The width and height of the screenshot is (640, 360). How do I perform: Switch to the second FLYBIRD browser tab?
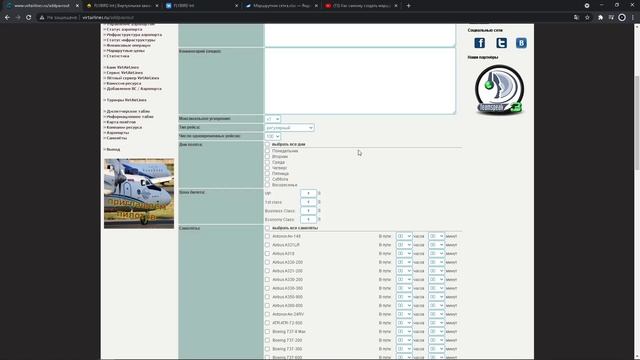pos(122,6)
